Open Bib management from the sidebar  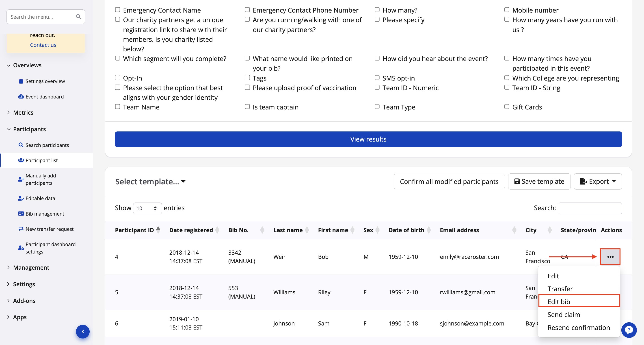pos(45,214)
